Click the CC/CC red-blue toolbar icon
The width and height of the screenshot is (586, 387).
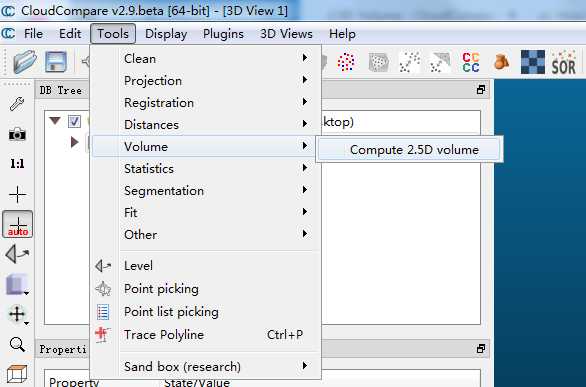click(471, 62)
